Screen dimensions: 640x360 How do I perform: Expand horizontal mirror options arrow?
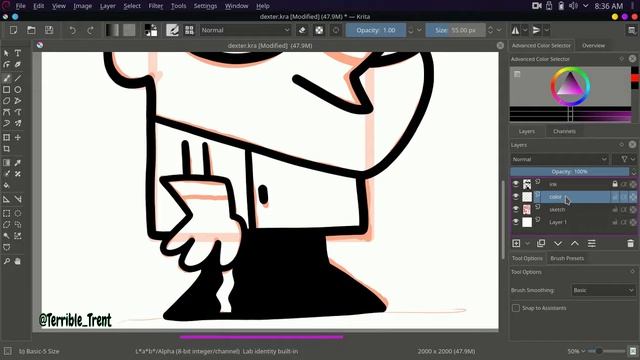point(525,30)
